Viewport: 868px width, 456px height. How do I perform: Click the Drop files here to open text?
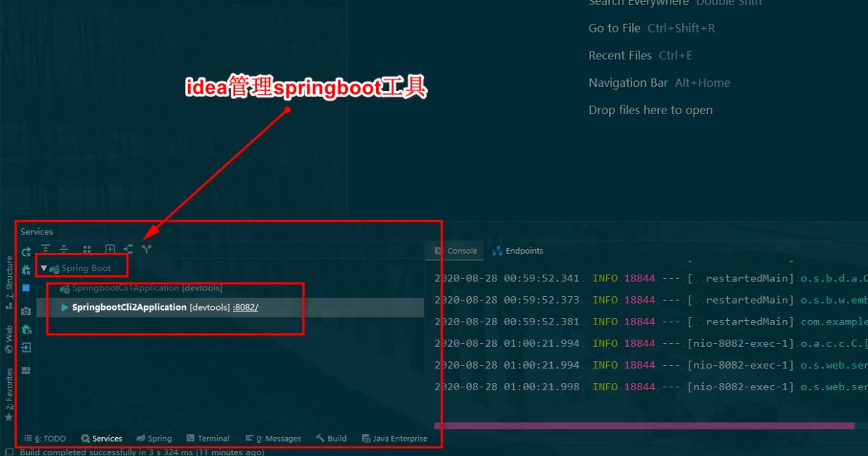(x=650, y=111)
